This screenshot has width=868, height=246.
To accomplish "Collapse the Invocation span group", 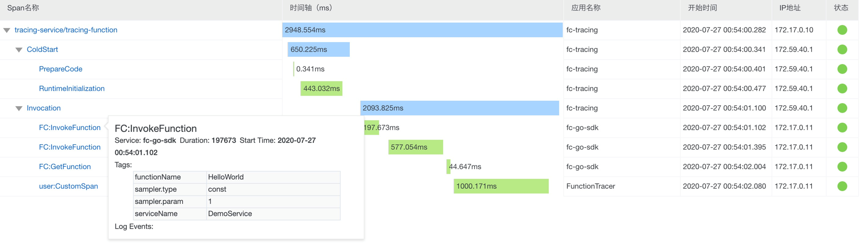I will (19, 109).
